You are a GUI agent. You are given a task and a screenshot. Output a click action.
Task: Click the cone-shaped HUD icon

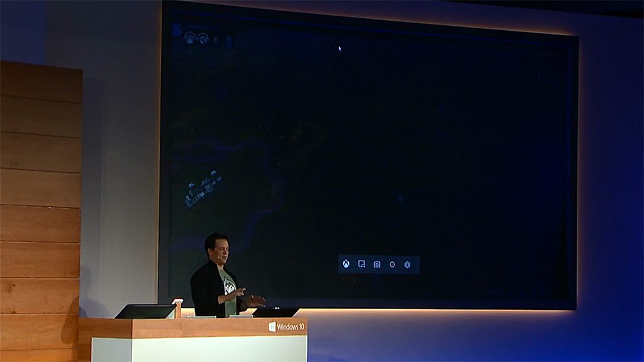coord(228,41)
